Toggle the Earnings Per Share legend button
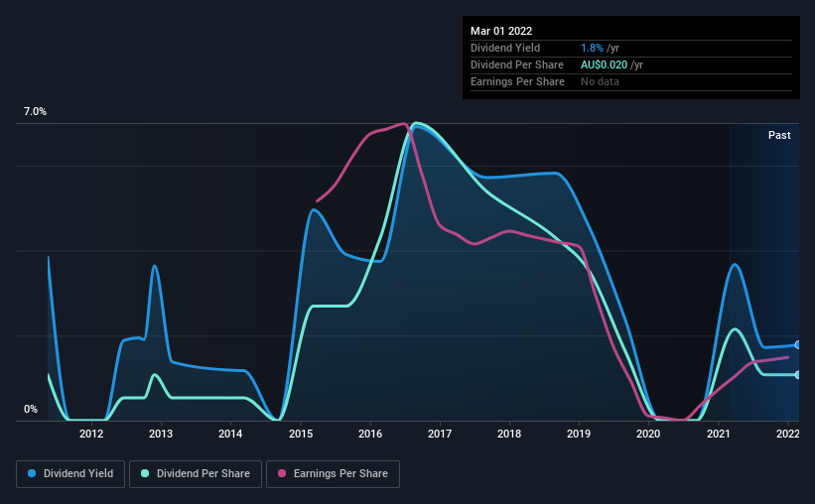 333,474
